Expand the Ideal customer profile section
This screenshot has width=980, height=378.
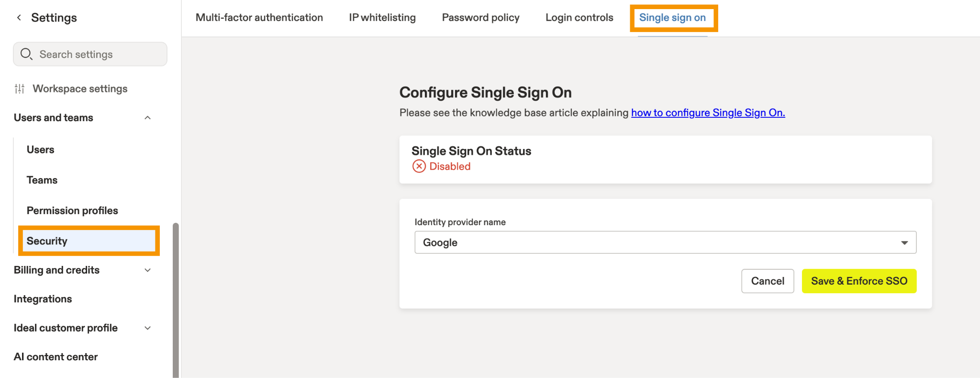148,328
